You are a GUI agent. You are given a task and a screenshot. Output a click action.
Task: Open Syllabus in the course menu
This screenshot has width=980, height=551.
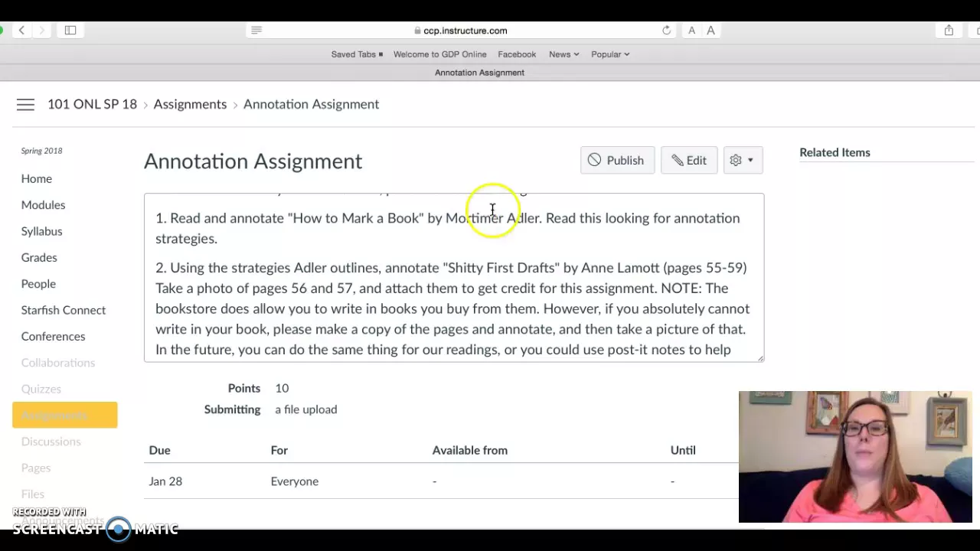pyautogui.click(x=41, y=231)
